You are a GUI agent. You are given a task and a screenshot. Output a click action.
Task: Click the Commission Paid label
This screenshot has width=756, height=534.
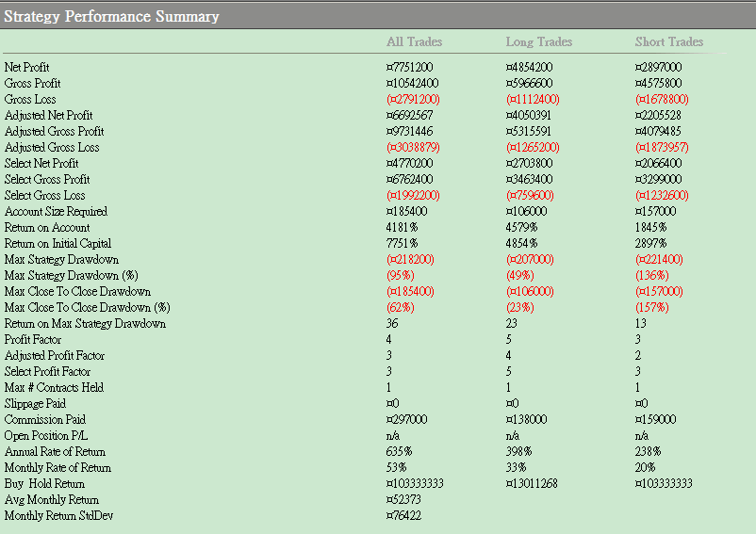point(45,419)
